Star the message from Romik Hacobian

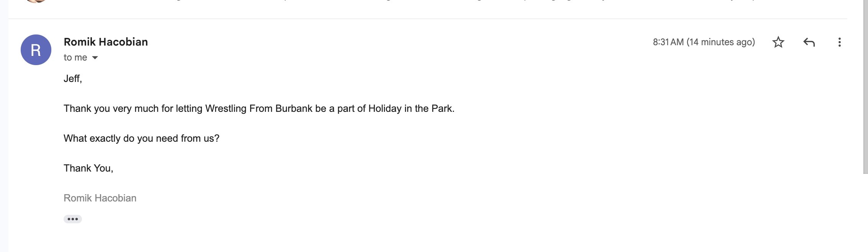pos(778,42)
